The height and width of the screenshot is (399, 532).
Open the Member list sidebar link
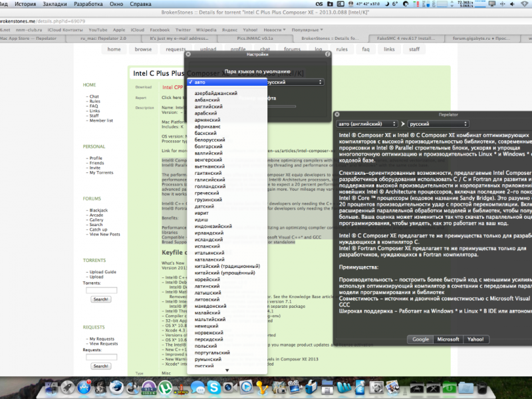101,120
